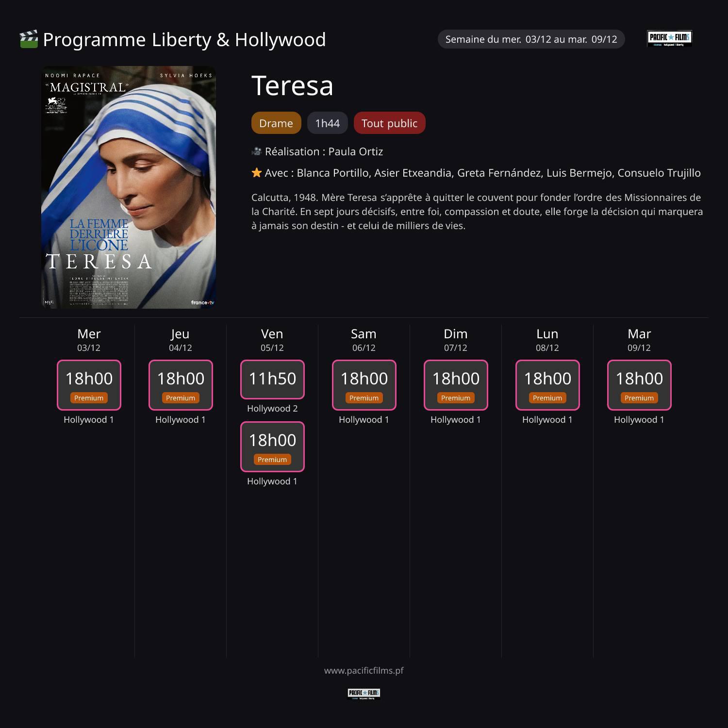
Task: Click the Pacific Films logo in header
Action: 669,38
